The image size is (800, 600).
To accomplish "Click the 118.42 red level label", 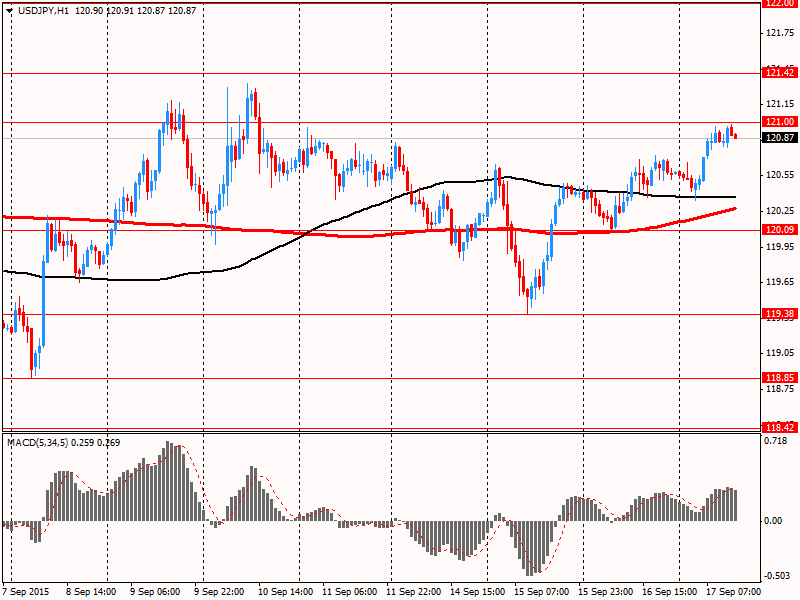I will click(780, 428).
